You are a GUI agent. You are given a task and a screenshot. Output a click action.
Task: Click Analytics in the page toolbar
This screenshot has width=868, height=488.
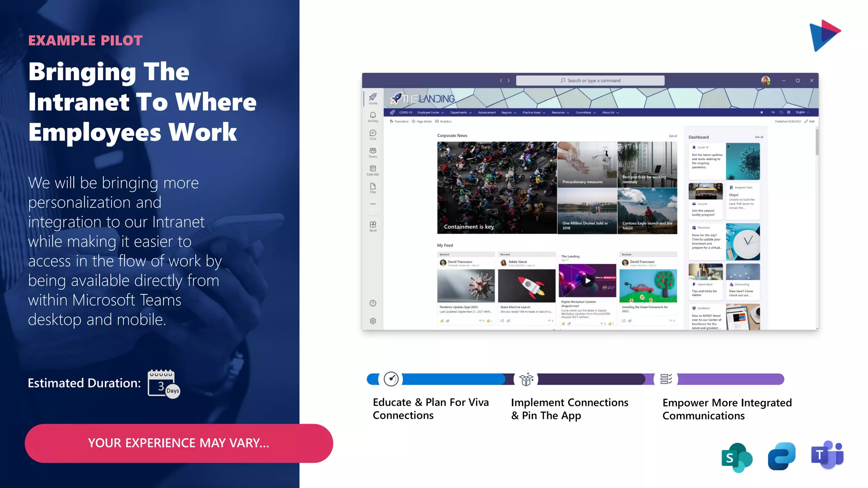(443, 122)
